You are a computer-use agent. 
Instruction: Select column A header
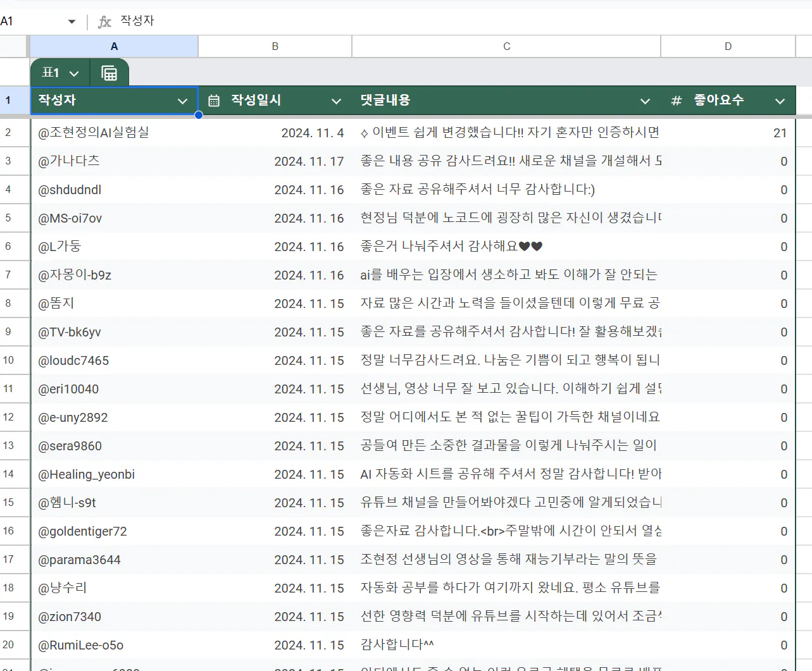(114, 46)
